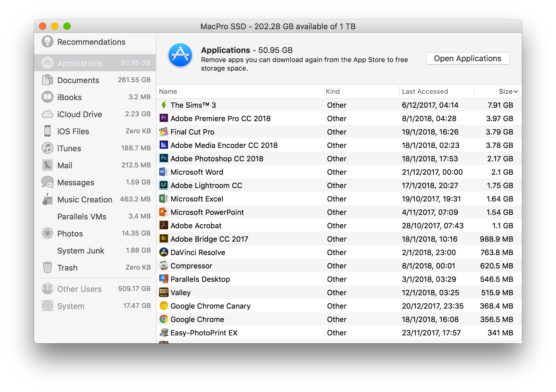Screen dimensions: 556x392
Task: Select the Google Chrome Canary name text
Action: point(210,306)
